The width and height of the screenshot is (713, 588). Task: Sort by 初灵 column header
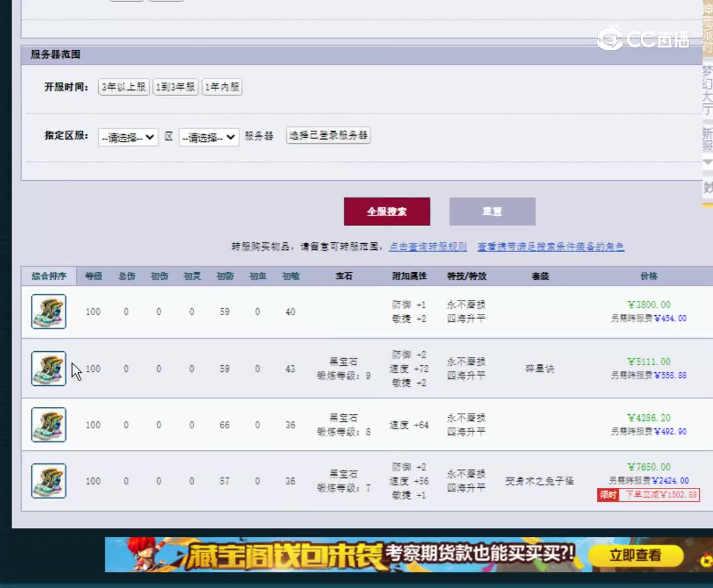[x=192, y=276]
